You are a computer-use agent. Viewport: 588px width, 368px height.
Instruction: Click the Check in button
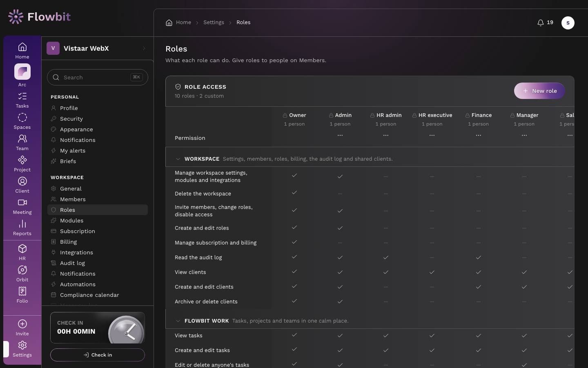[x=98, y=355]
